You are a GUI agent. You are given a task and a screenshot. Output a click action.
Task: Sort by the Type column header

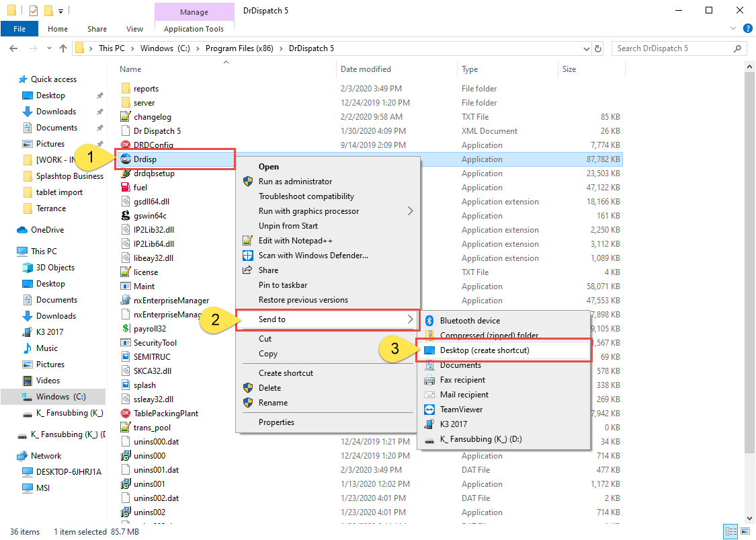(507, 69)
